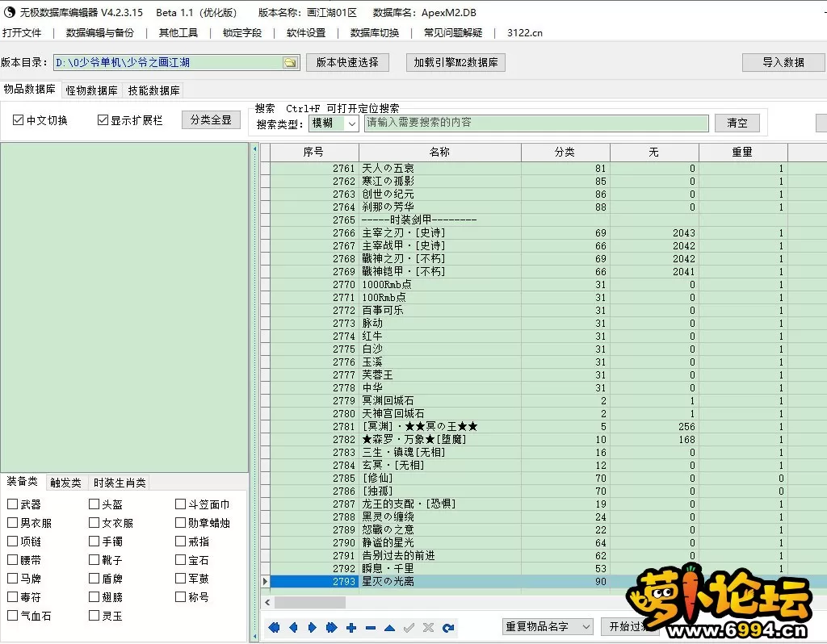
Task: Post edit checkmark icon
Action: coord(409,628)
